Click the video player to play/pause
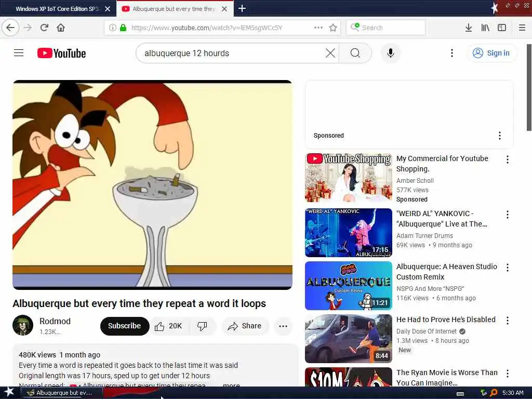Image resolution: width=532 pixels, height=399 pixels. [x=152, y=185]
